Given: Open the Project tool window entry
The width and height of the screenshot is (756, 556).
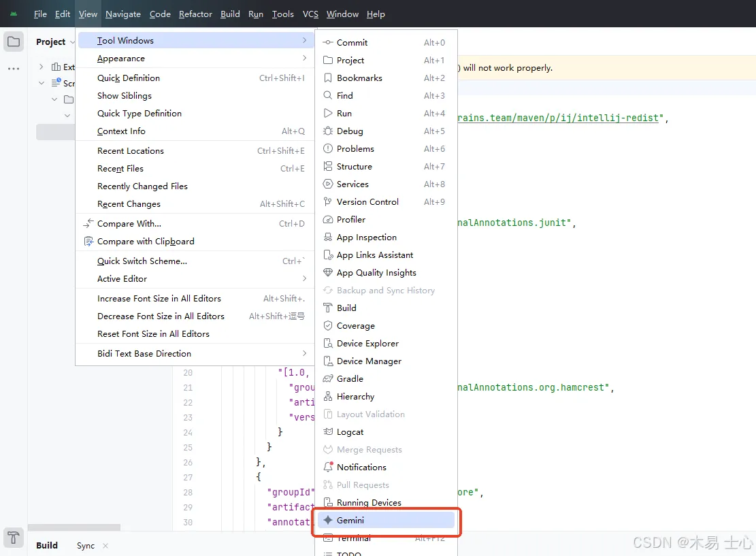Looking at the screenshot, I should click(x=386, y=61).
